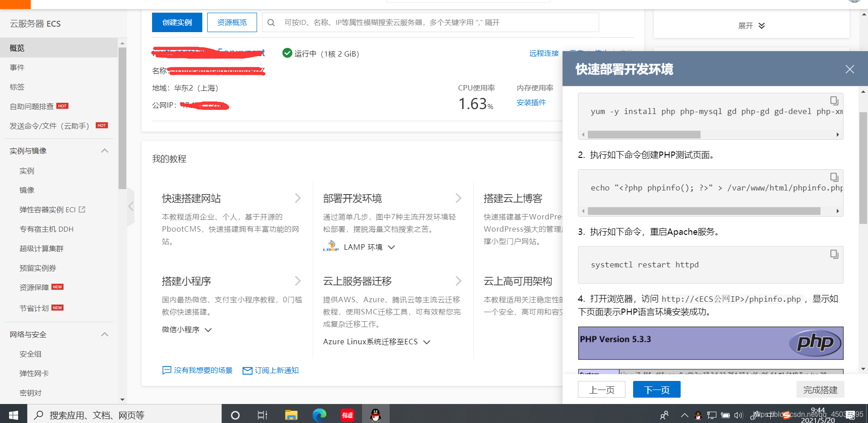Select 概览 in the sidebar
Screen dimensions: 868x423
[x=59, y=48]
